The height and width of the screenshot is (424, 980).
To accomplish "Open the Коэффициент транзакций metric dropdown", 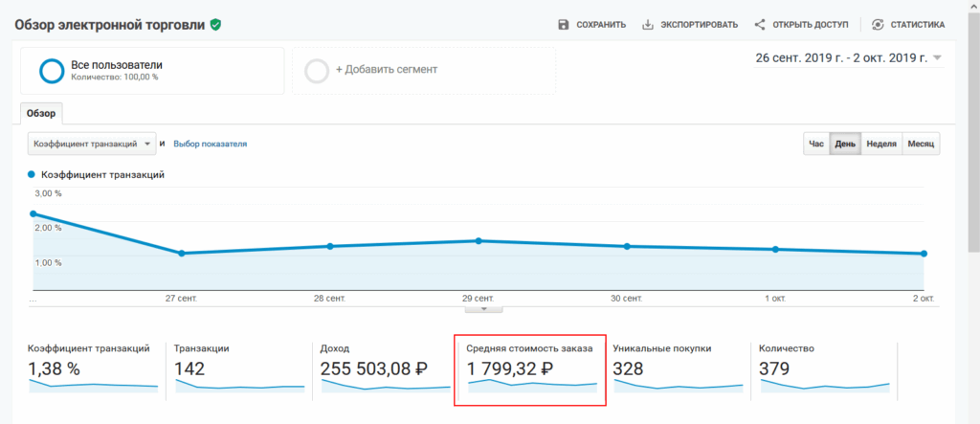I will (x=92, y=144).
